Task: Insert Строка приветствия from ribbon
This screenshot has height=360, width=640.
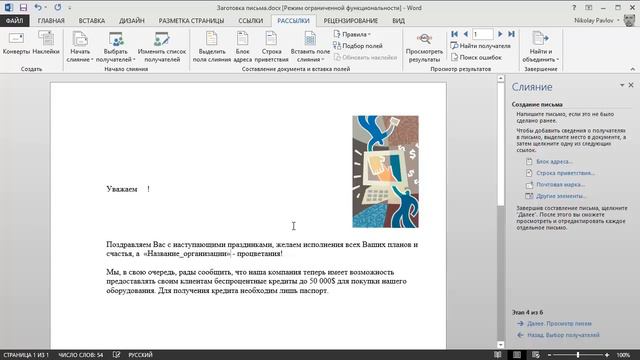Action: pyautogui.click(x=271, y=47)
